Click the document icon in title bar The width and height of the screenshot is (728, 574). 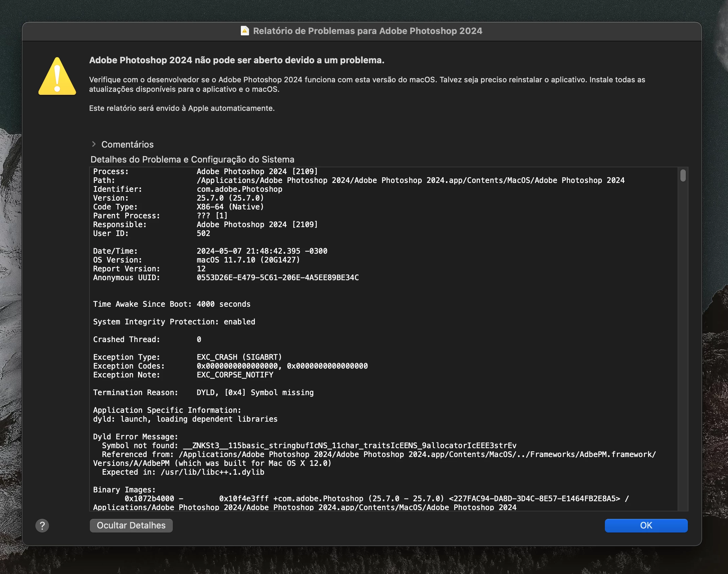[x=245, y=31]
